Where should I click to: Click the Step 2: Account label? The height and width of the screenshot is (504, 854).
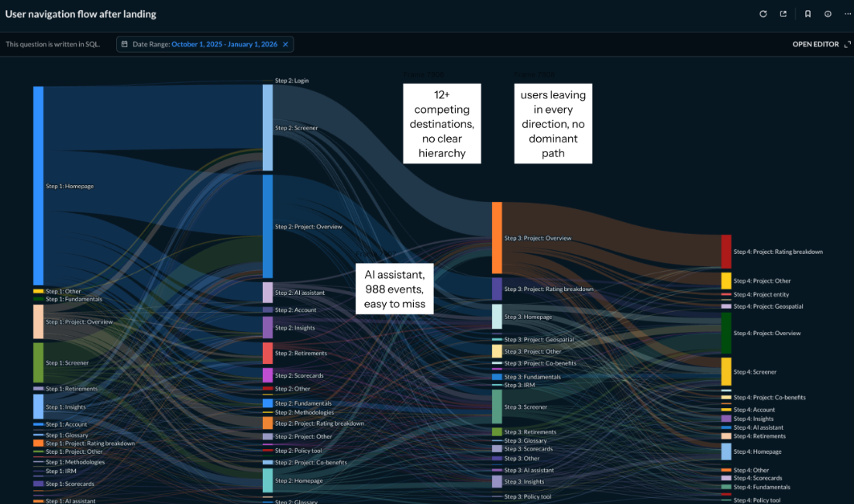[295, 310]
